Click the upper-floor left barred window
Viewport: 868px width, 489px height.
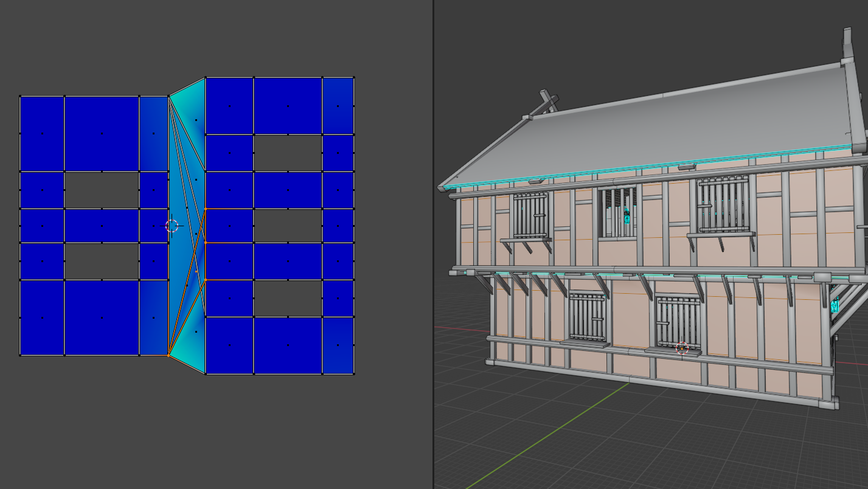532,215
